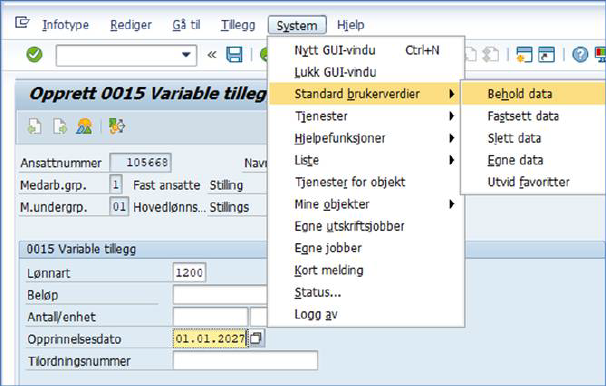Click the SAP window menu icon left of Infotype
606x386 pixels.
(x=22, y=23)
